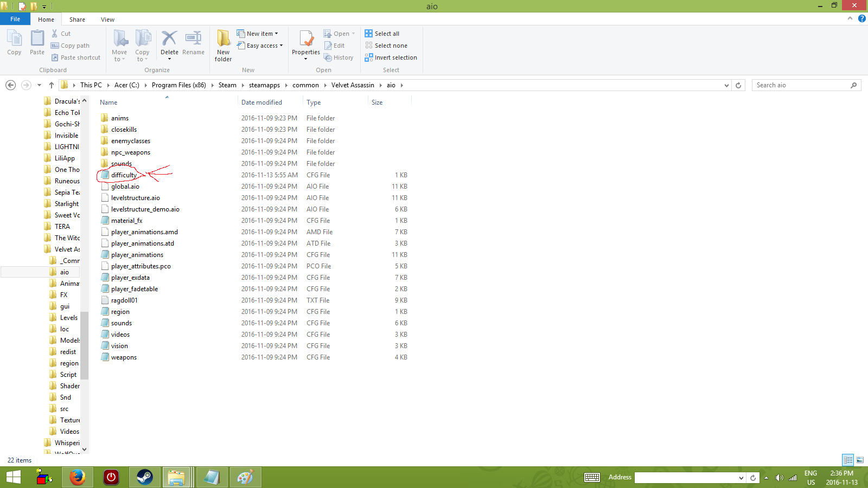Click Paste shortcut command
868x488 pixels.
pyautogui.click(x=75, y=57)
